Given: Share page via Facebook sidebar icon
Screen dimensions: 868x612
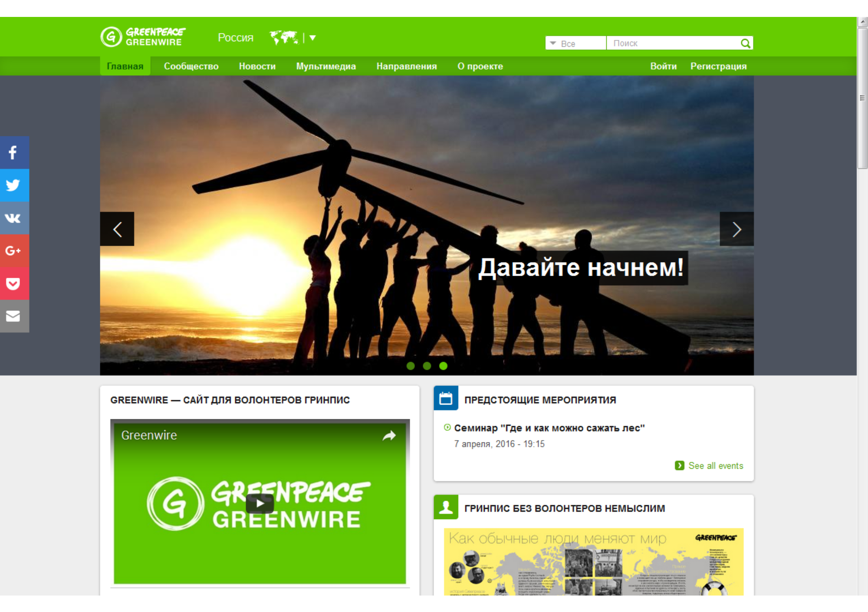Looking at the screenshot, I should tap(13, 152).
